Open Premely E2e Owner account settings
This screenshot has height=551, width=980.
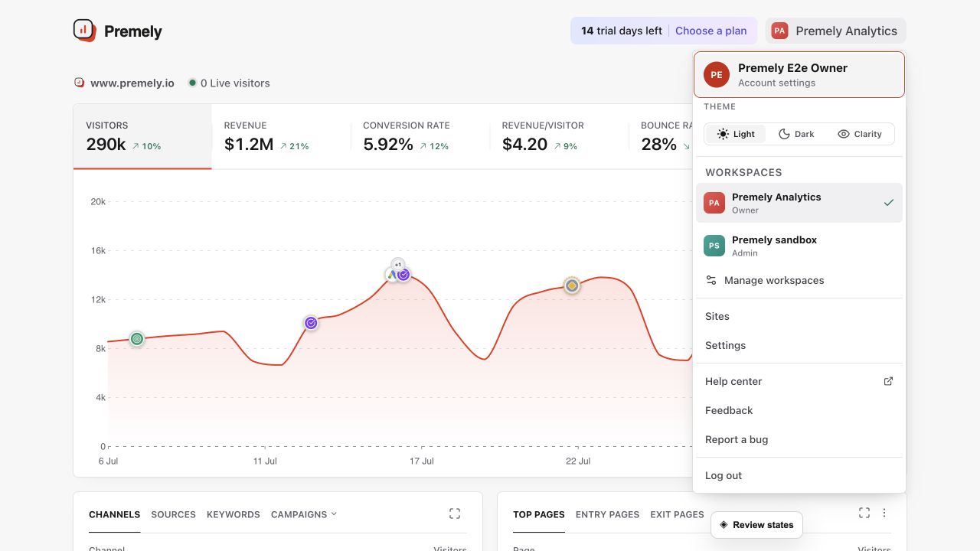point(799,74)
